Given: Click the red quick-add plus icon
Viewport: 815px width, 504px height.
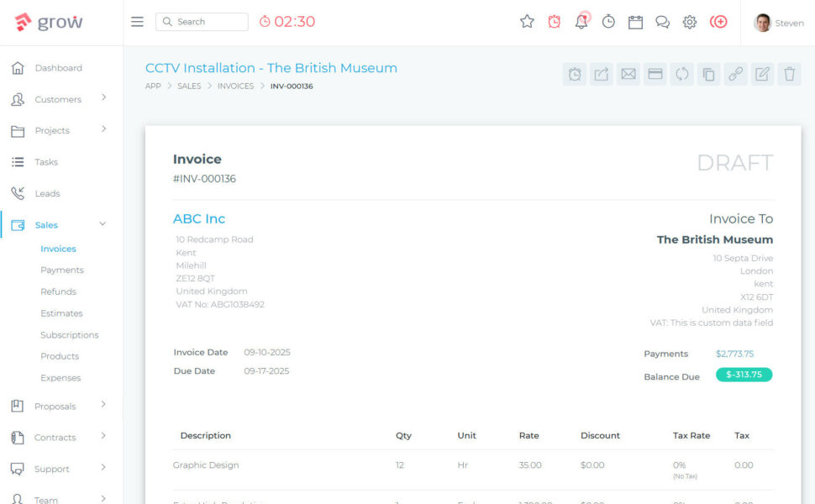Looking at the screenshot, I should [x=718, y=22].
